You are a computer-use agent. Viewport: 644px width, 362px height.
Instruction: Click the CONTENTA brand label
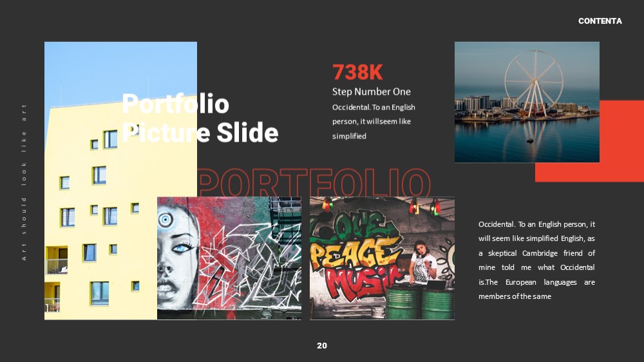coord(600,21)
